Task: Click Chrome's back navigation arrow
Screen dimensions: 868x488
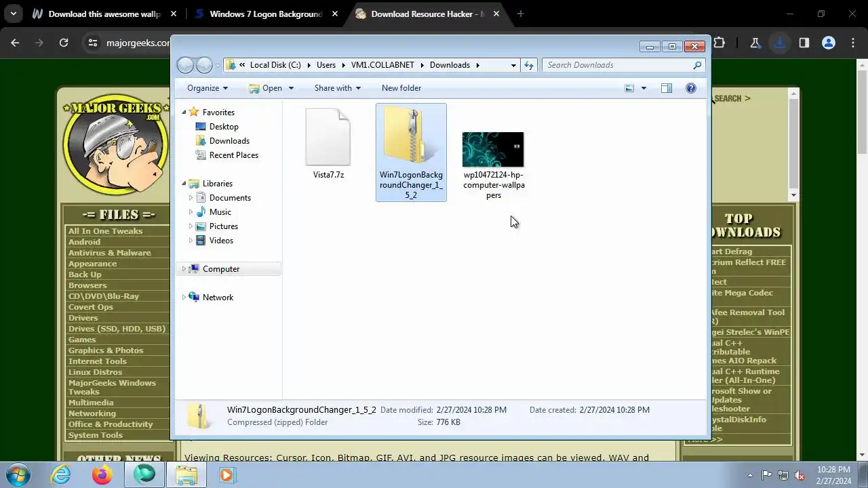Action: tap(15, 43)
